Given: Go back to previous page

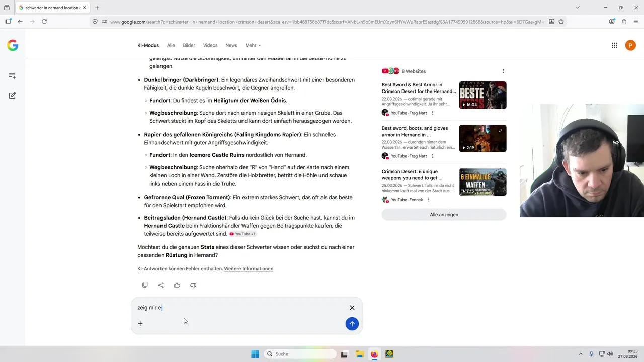Looking at the screenshot, I should (20, 22).
